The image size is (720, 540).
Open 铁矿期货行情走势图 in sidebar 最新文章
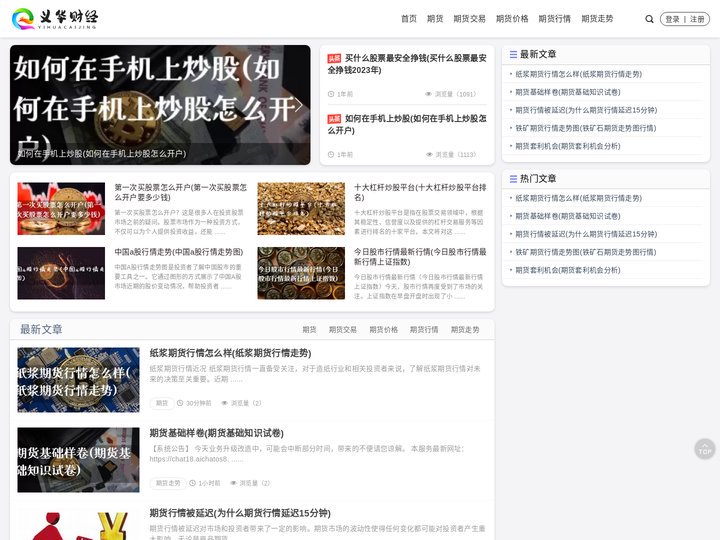(585, 128)
